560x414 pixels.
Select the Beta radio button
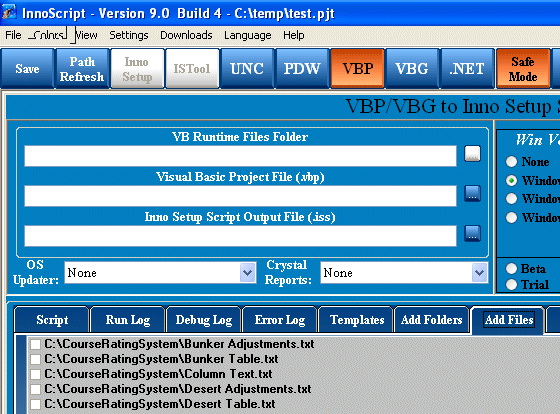point(511,268)
